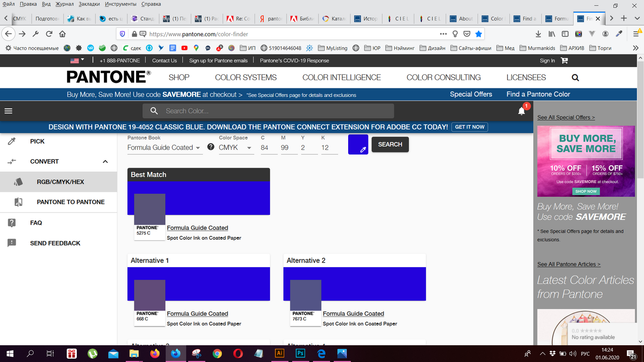Open the Firefox application menu
Viewport: 644px width, 362px height.
point(636,34)
